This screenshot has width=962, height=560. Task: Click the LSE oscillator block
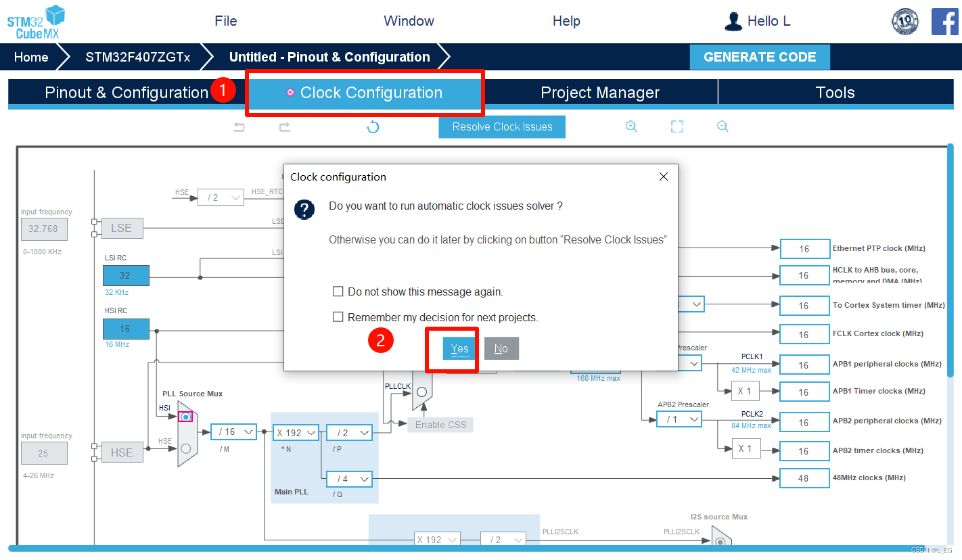click(122, 228)
